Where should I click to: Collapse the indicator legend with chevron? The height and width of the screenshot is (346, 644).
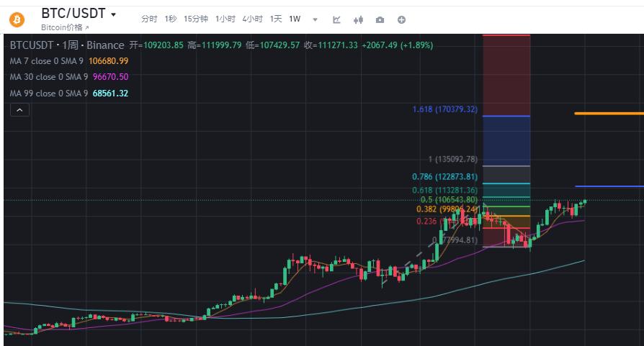[19, 110]
